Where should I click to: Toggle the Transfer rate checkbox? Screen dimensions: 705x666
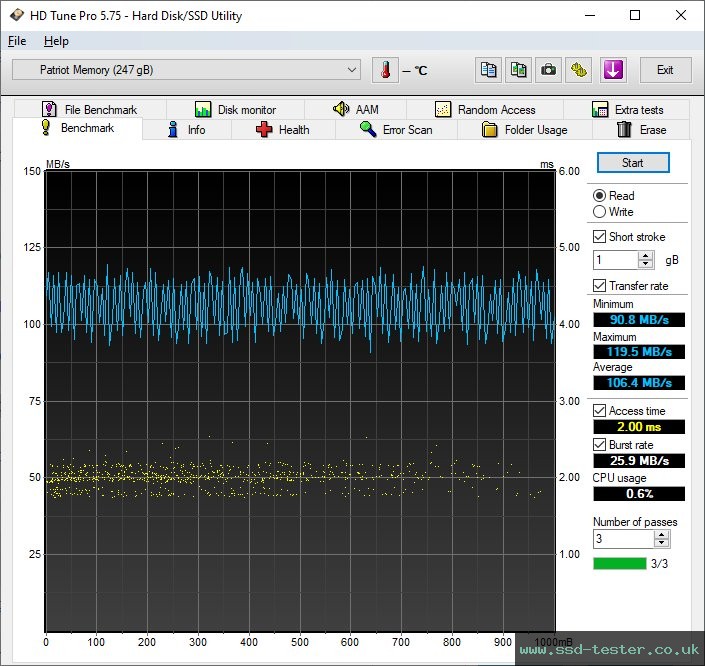click(599, 286)
